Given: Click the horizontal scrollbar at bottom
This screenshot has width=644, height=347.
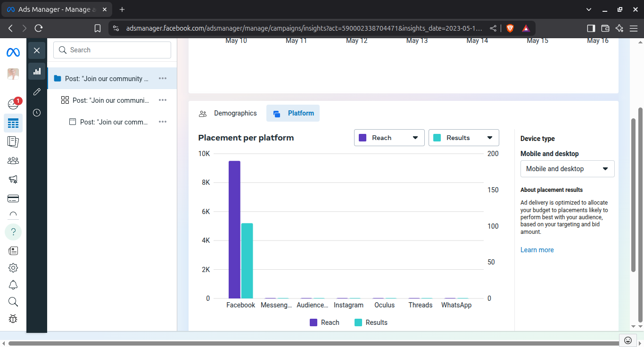Looking at the screenshot, I should coord(314,343).
